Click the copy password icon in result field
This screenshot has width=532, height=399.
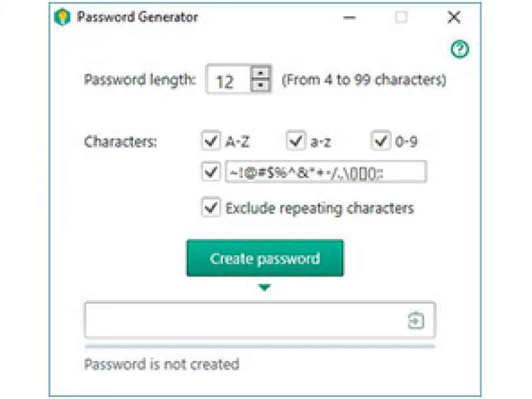pos(415,321)
